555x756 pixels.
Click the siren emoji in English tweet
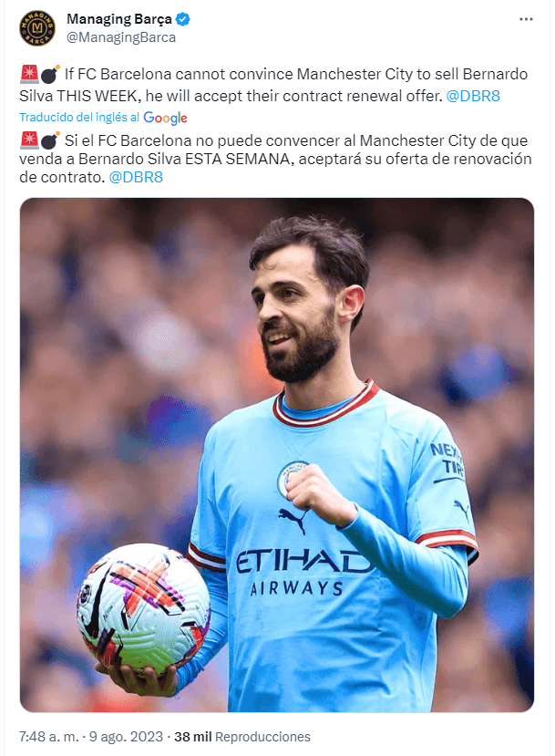[29, 74]
